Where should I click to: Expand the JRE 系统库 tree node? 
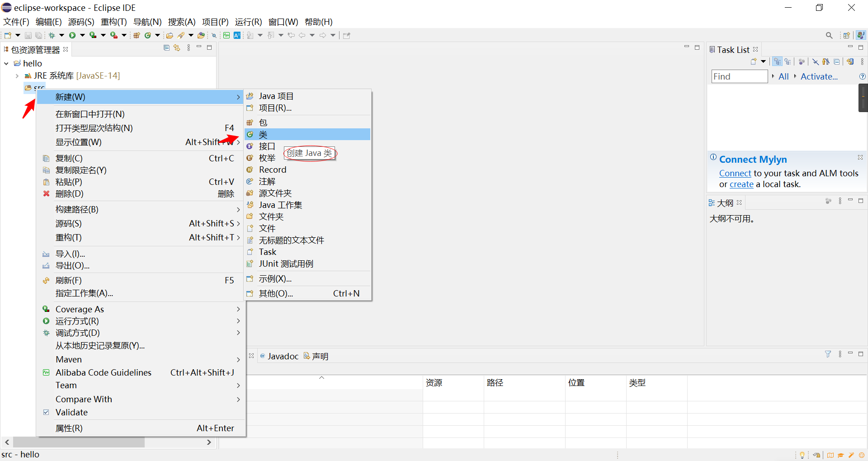pyautogui.click(x=17, y=76)
